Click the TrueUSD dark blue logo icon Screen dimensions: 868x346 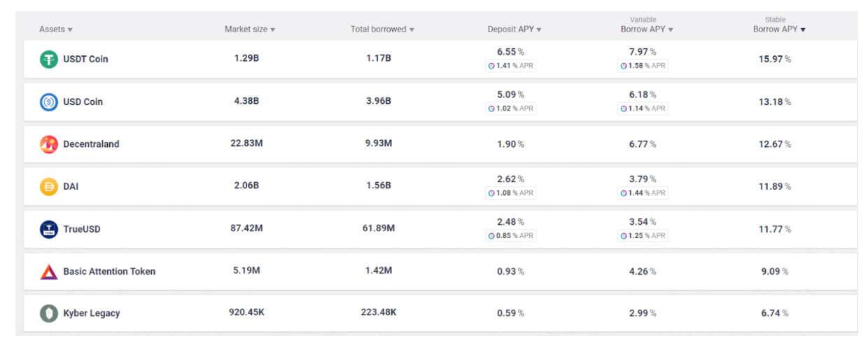[x=49, y=229]
